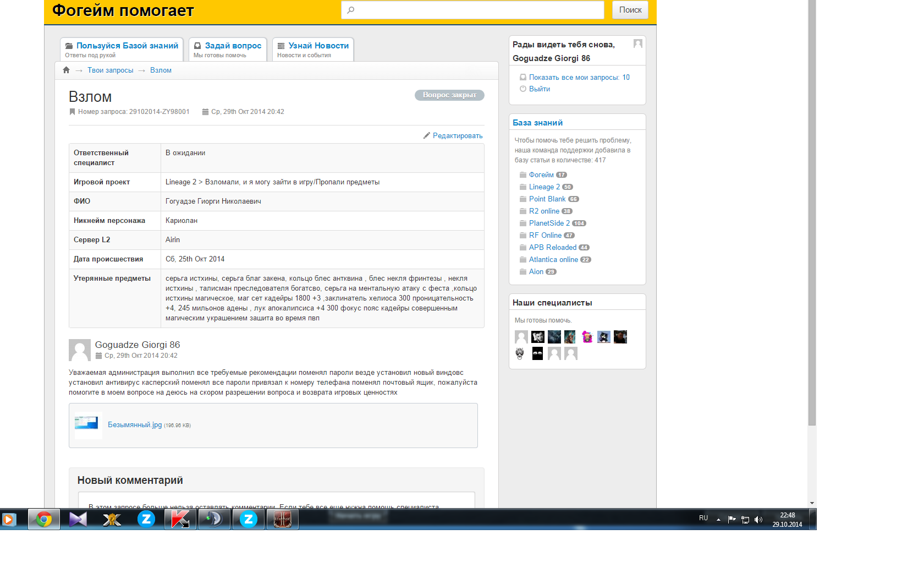The image size is (924, 578).
Task: Click the first blue Z taskbar icon
Action: pos(146,519)
